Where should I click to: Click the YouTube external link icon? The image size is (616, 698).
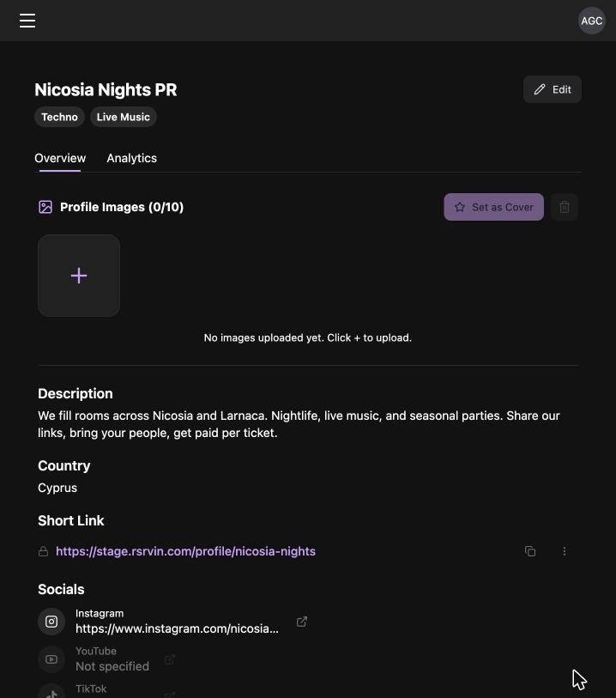coord(170,659)
